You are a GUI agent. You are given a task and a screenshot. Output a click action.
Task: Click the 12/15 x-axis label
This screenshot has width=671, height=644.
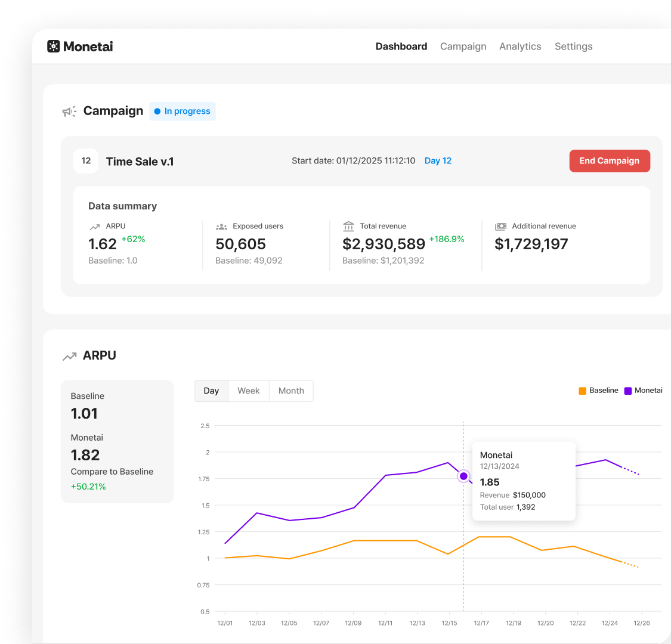coord(449,623)
